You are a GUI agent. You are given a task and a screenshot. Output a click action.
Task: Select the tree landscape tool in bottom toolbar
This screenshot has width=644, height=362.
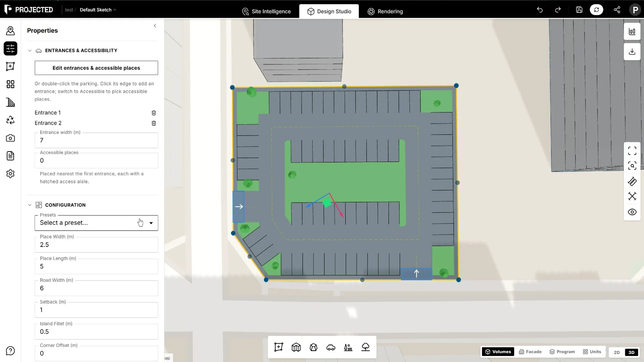[x=366, y=347]
